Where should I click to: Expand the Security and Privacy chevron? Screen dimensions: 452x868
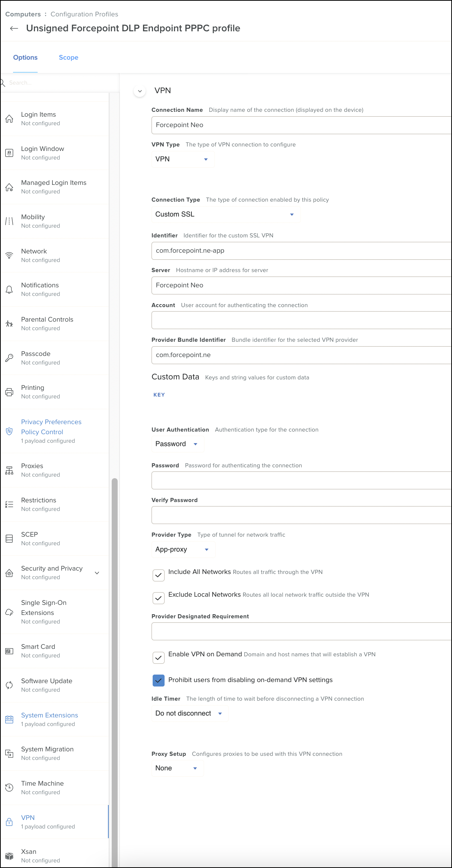pos(97,573)
